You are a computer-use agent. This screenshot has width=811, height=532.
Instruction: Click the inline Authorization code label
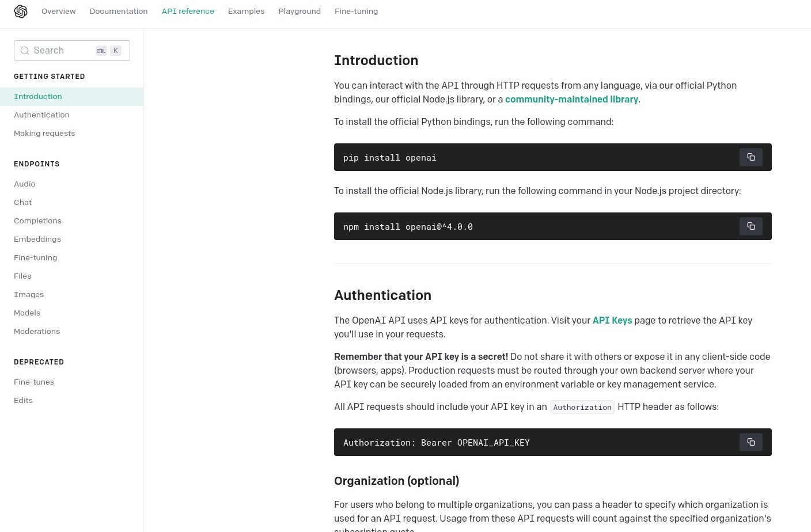coord(582,407)
